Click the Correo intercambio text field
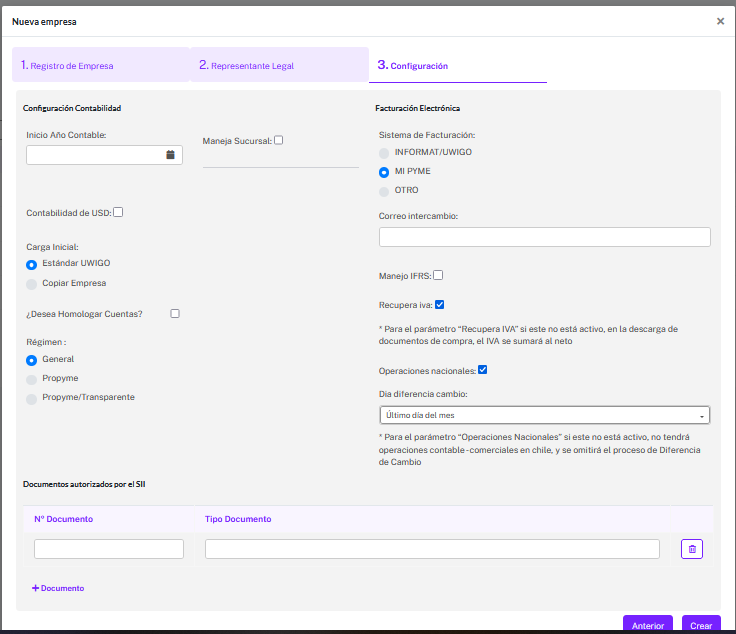Screen dimensions: 736x634 (544, 237)
